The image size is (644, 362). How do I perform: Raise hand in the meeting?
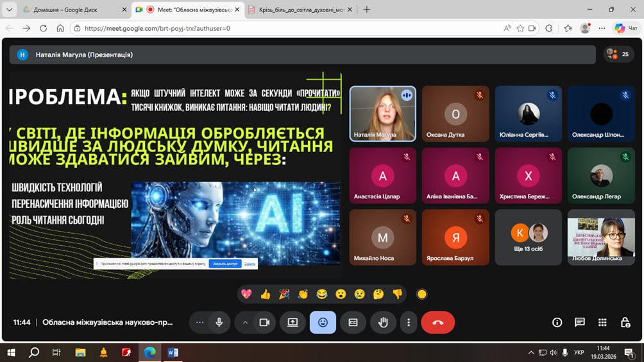[x=383, y=322]
